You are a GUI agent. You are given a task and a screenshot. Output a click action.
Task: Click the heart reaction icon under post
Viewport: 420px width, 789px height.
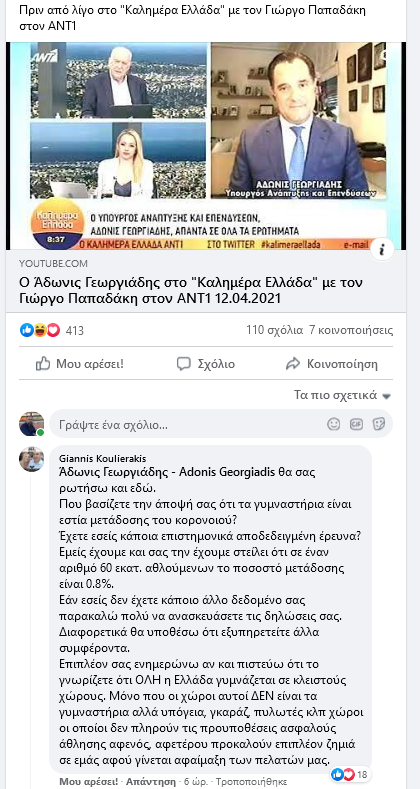[x=53, y=330]
